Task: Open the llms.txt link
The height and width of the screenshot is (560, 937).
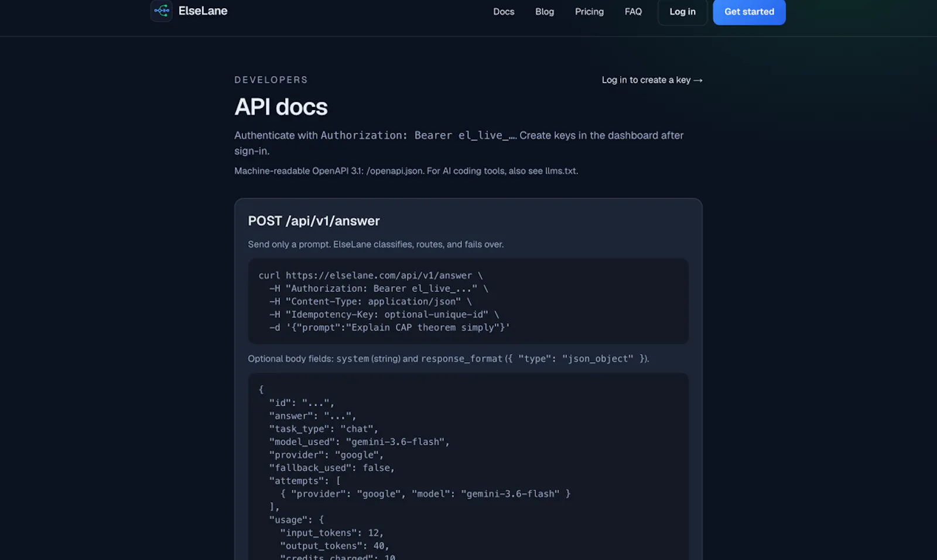Action: click(560, 171)
